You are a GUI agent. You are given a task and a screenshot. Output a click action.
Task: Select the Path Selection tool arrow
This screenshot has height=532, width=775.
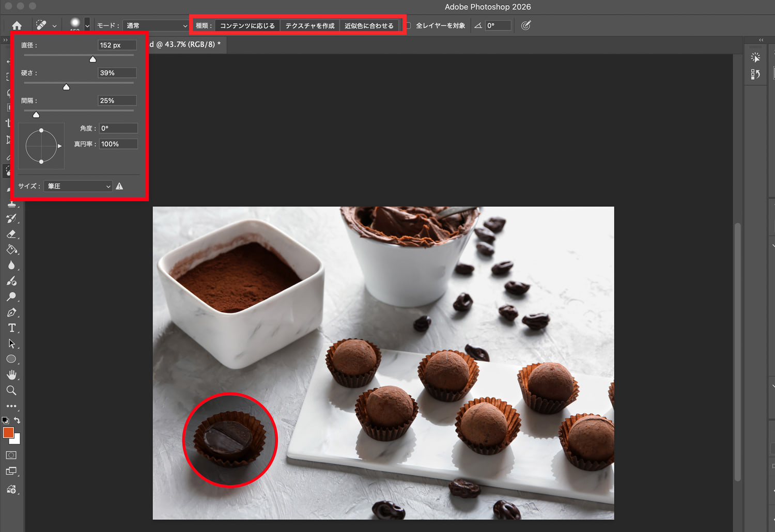(11, 343)
